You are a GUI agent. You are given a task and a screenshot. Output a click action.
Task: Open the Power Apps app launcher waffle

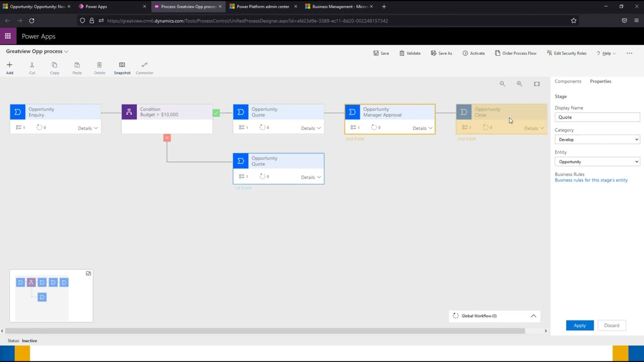click(x=8, y=36)
